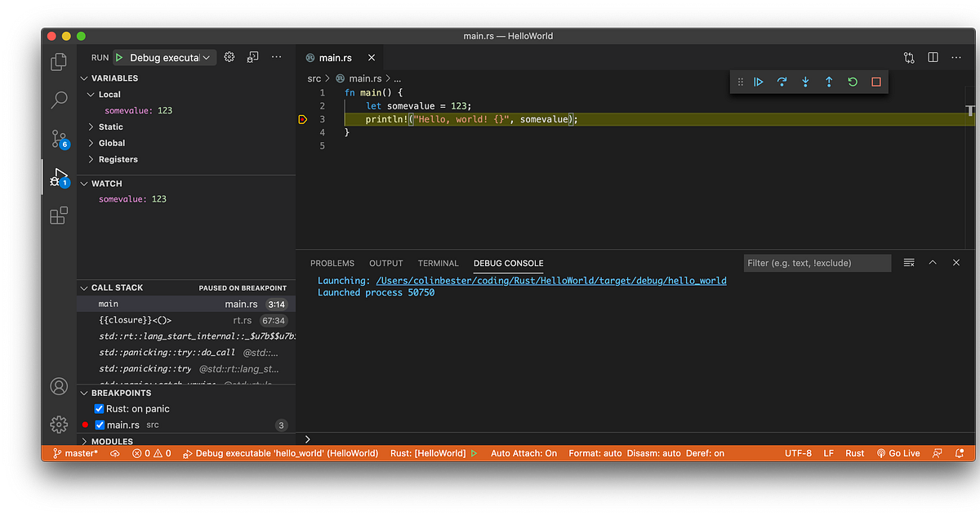Open the Source Control sidebar icon
The image size is (980, 516).
58,139
